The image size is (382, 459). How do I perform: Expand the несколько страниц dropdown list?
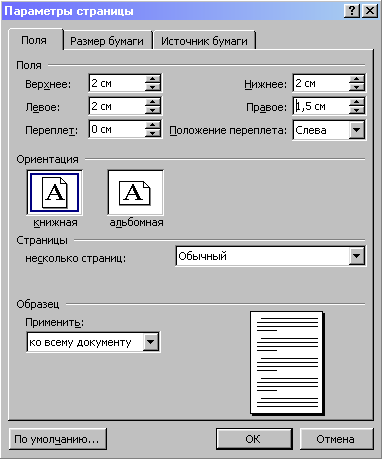point(357,256)
